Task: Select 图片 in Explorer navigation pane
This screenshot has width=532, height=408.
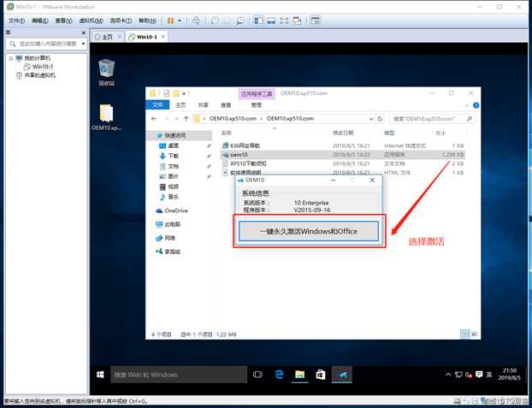Action: coord(173,176)
